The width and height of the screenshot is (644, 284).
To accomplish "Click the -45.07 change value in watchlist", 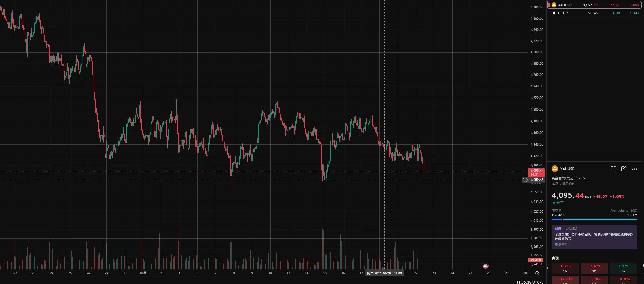I will click(x=614, y=5).
